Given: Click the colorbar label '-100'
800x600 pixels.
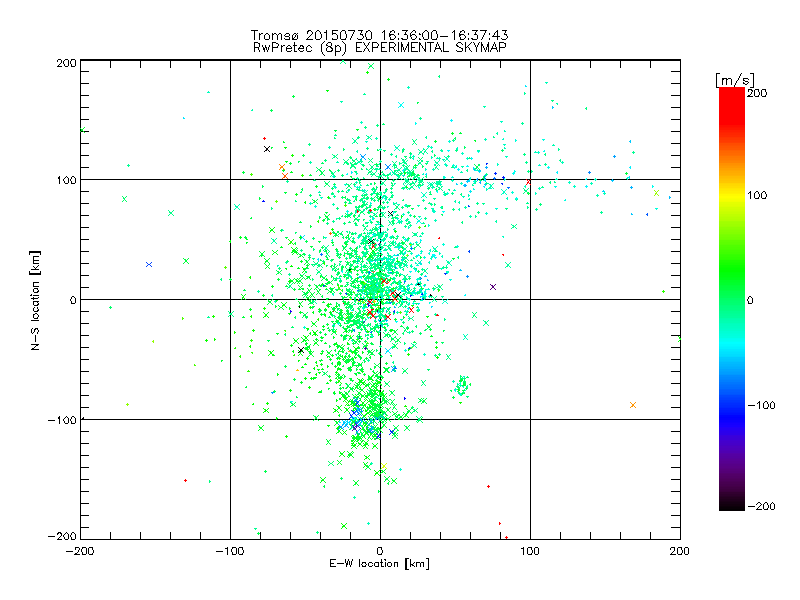Looking at the screenshot, I should click(761, 405).
